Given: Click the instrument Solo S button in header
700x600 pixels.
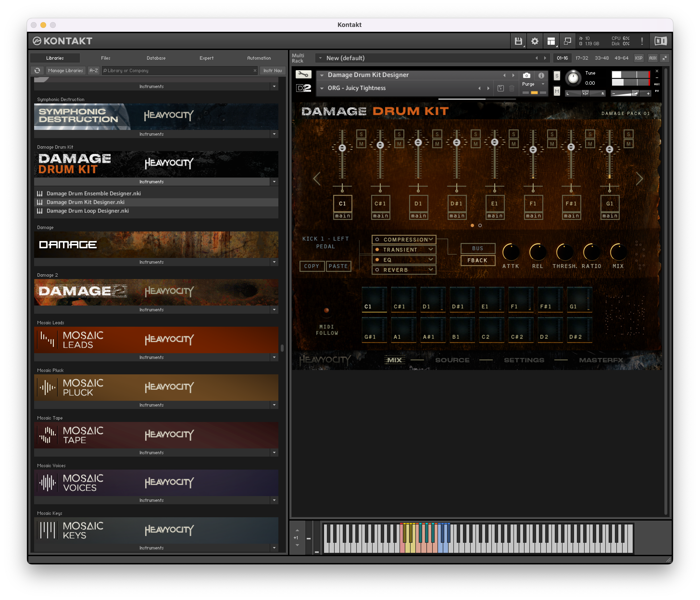Looking at the screenshot, I should coord(557,76).
